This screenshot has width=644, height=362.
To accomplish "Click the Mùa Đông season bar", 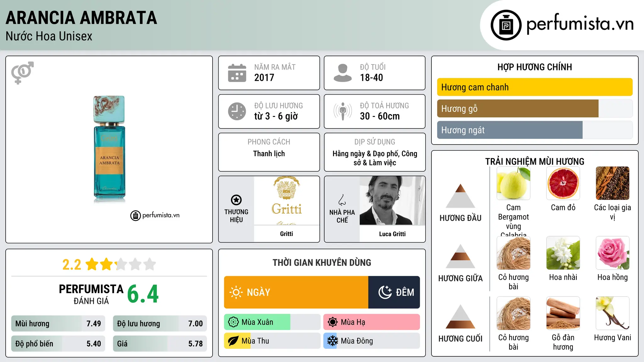I will pos(371,341).
